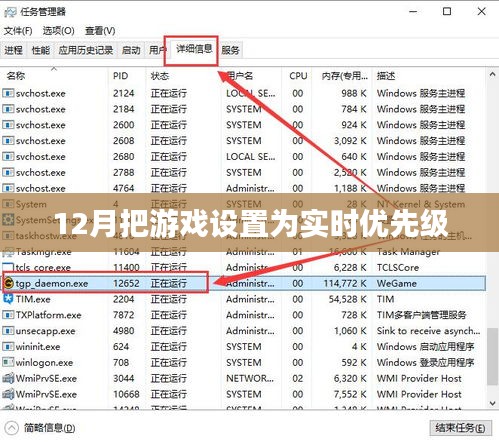Click the TXPlatform.exe process icon
This screenshot has width=499, height=445.
pos(8,315)
